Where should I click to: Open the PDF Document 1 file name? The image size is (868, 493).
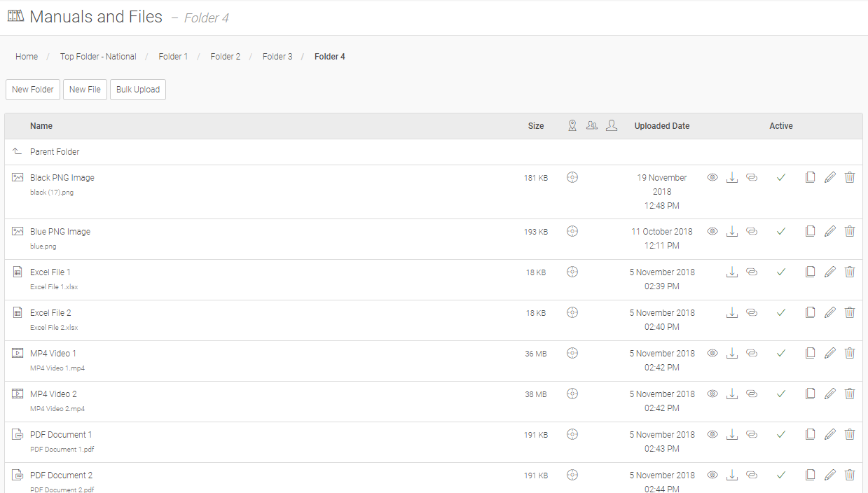[x=61, y=435]
